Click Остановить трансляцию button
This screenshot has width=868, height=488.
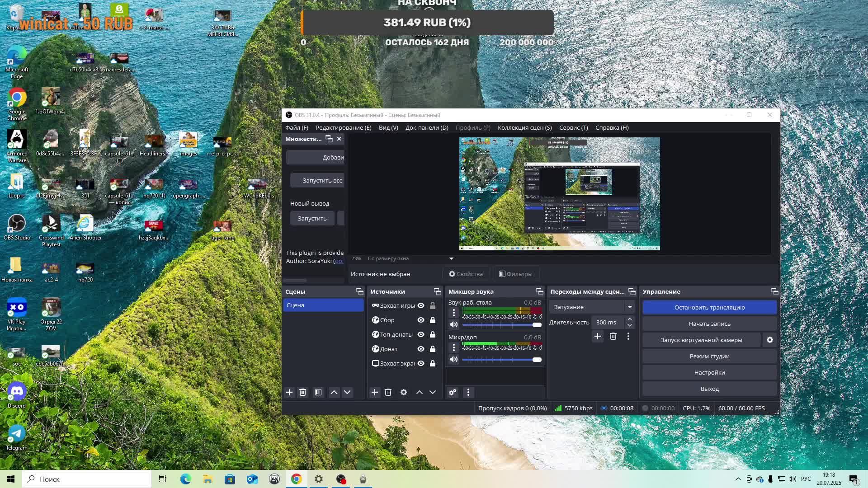pyautogui.click(x=709, y=307)
